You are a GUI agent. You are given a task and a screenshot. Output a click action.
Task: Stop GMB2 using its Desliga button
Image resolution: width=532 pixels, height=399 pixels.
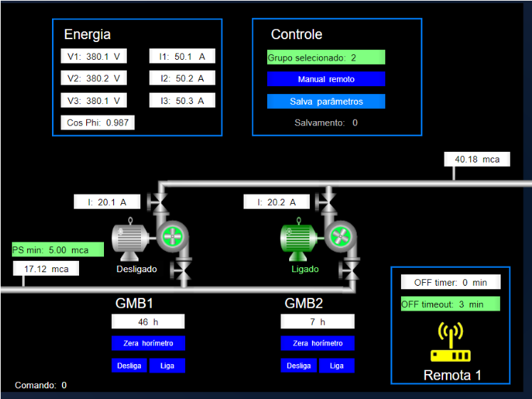(x=298, y=366)
